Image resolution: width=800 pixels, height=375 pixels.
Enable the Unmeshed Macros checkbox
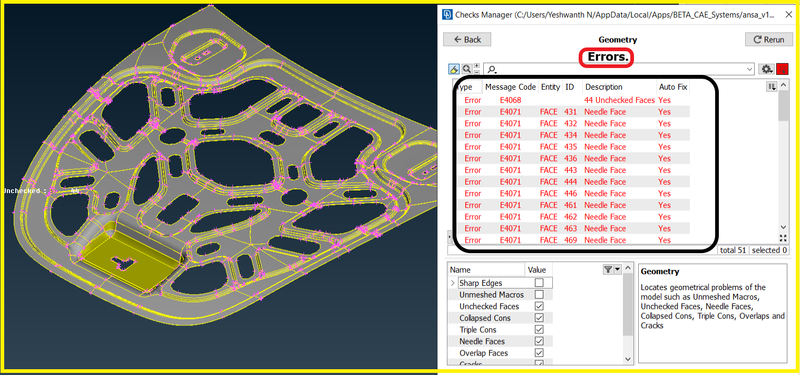539,294
